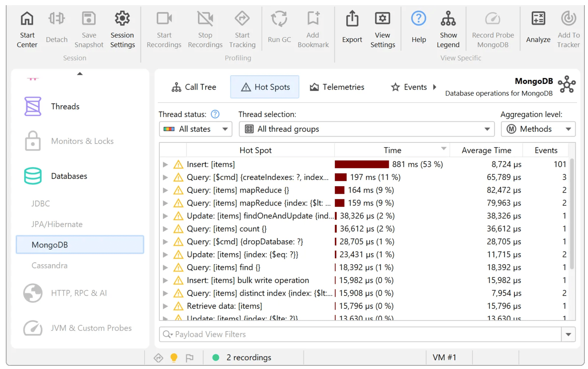Click Add To Tracker
This screenshot has height=369, width=588.
tap(568, 29)
